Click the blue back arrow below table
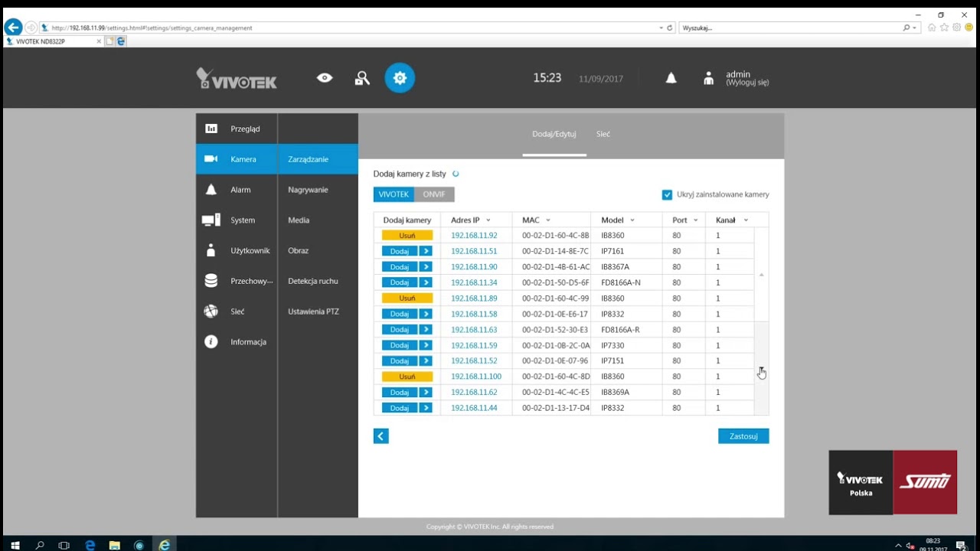This screenshot has width=980, height=551. click(x=381, y=436)
